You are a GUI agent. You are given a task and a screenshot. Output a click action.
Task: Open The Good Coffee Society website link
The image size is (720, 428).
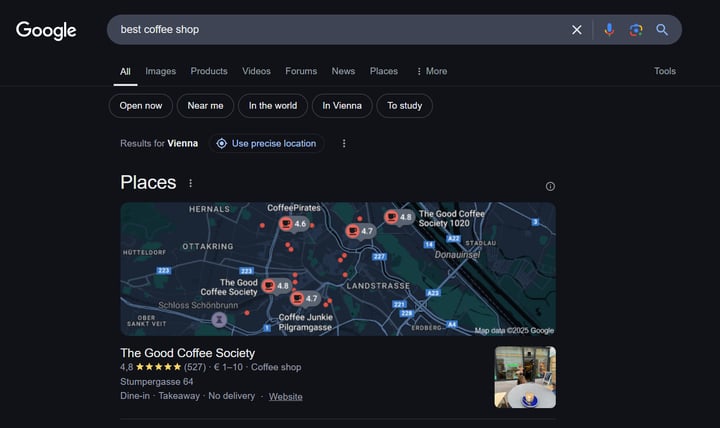click(x=285, y=397)
